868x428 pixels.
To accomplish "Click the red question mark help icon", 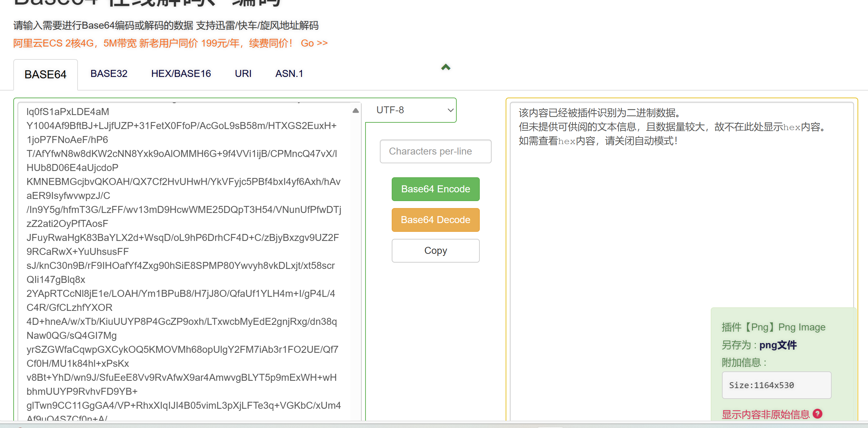I will [817, 414].
